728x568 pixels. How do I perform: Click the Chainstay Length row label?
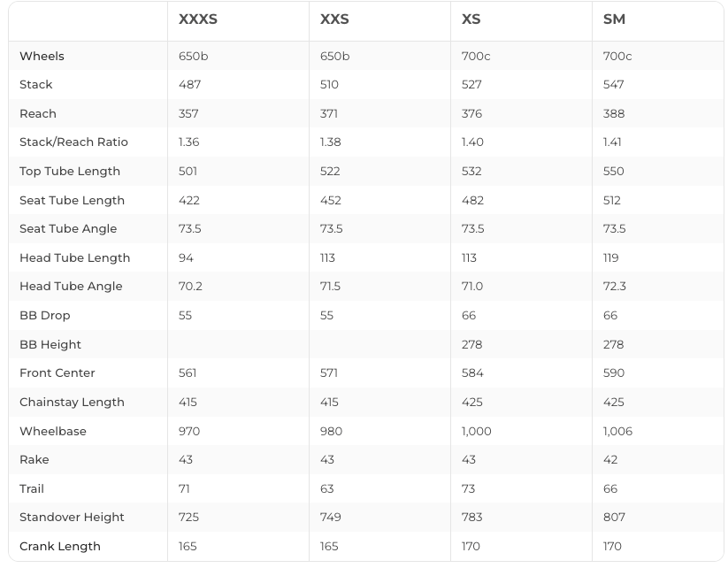coord(72,402)
